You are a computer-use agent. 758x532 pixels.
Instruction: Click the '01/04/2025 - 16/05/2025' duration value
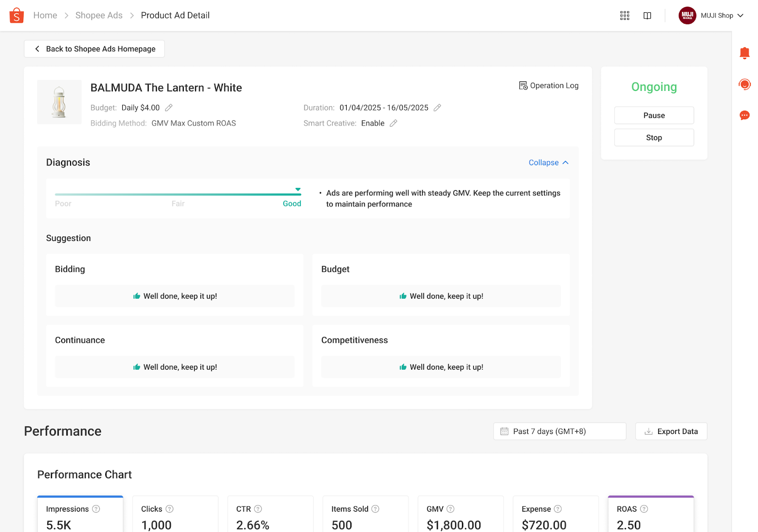[384, 107]
